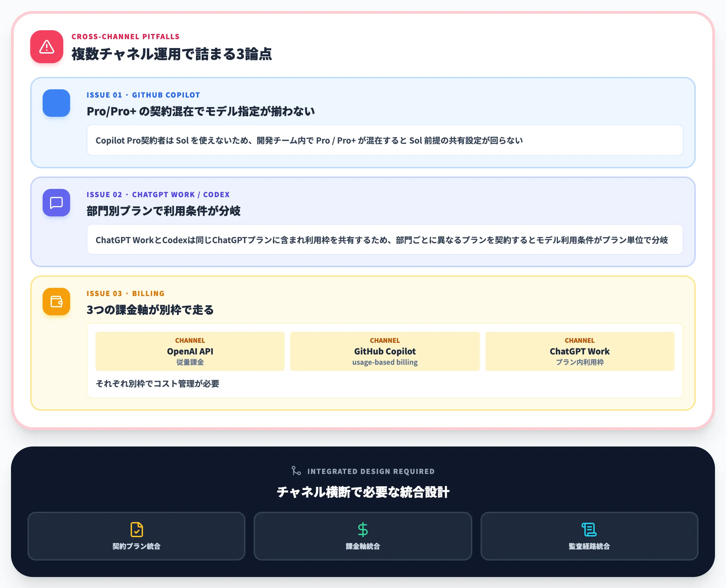Viewport: 726px width, 588px height.
Task: Click the title 3つの課金軸が別枠で走る
Action: (x=150, y=310)
